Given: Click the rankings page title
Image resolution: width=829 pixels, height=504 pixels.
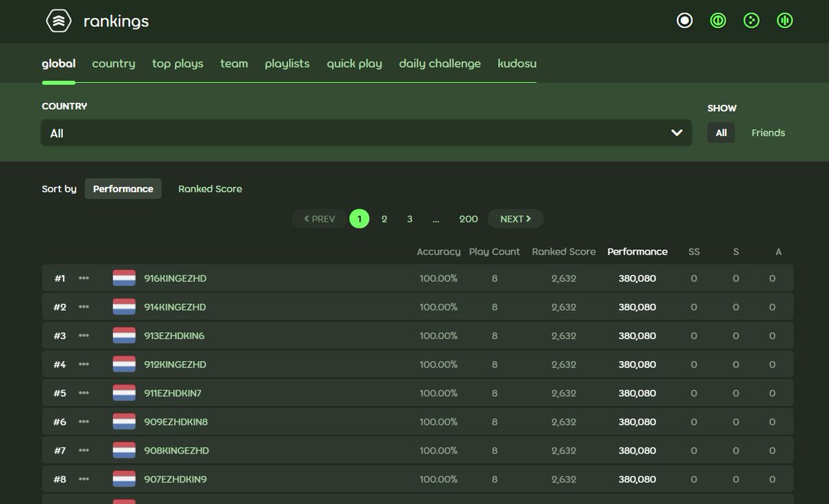Looking at the screenshot, I should click(116, 21).
